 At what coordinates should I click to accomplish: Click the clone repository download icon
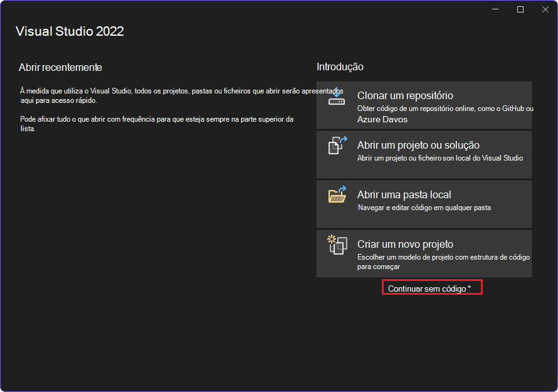[336, 97]
